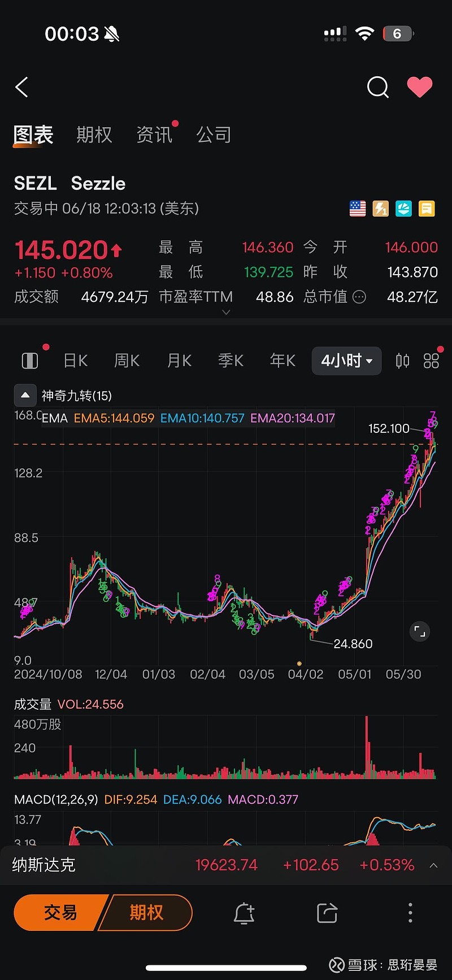Tap the SEZL ticker symbol
452x980 pixels.
pos(35,184)
